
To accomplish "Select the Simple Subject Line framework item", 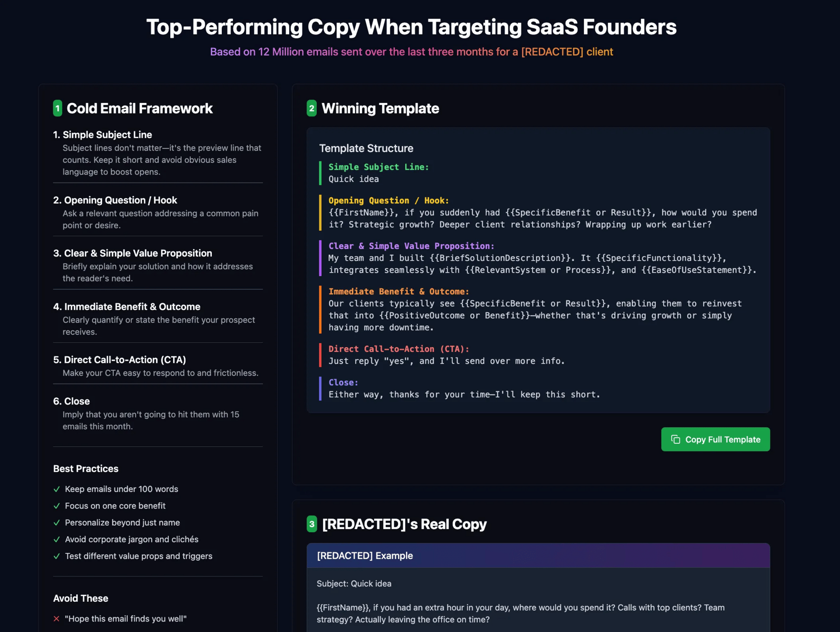I will pos(158,153).
